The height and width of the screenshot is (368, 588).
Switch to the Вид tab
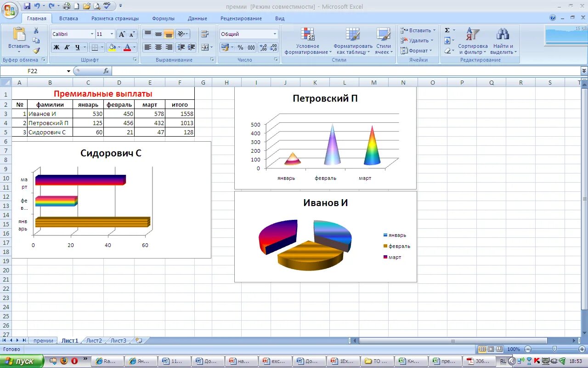[x=280, y=18]
